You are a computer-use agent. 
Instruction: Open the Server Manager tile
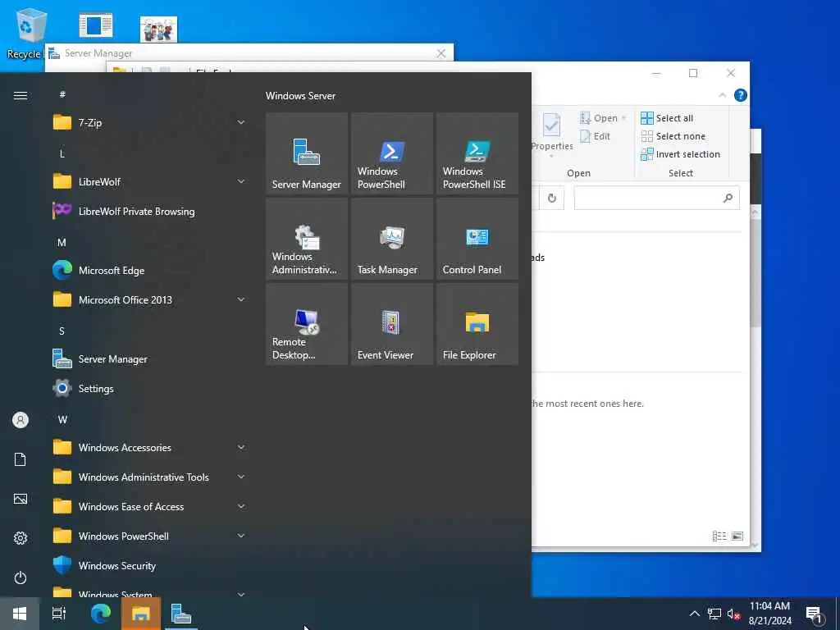307,153
